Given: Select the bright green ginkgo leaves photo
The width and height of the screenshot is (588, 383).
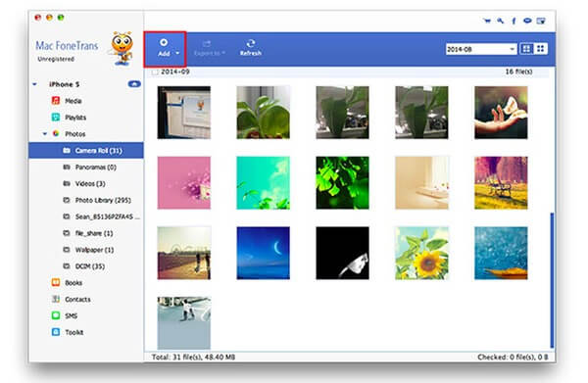Looking at the screenshot, I should click(x=342, y=182).
